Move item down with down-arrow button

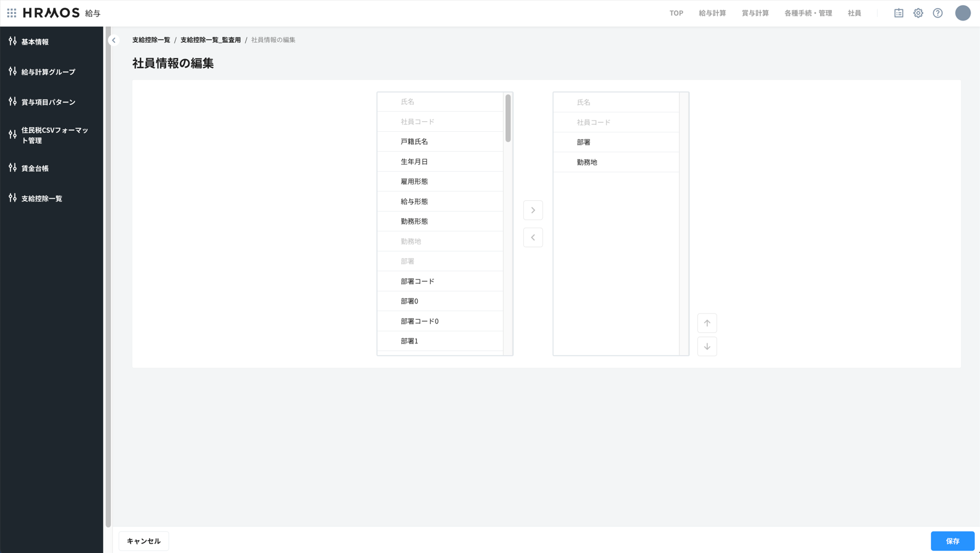(x=707, y=347)
